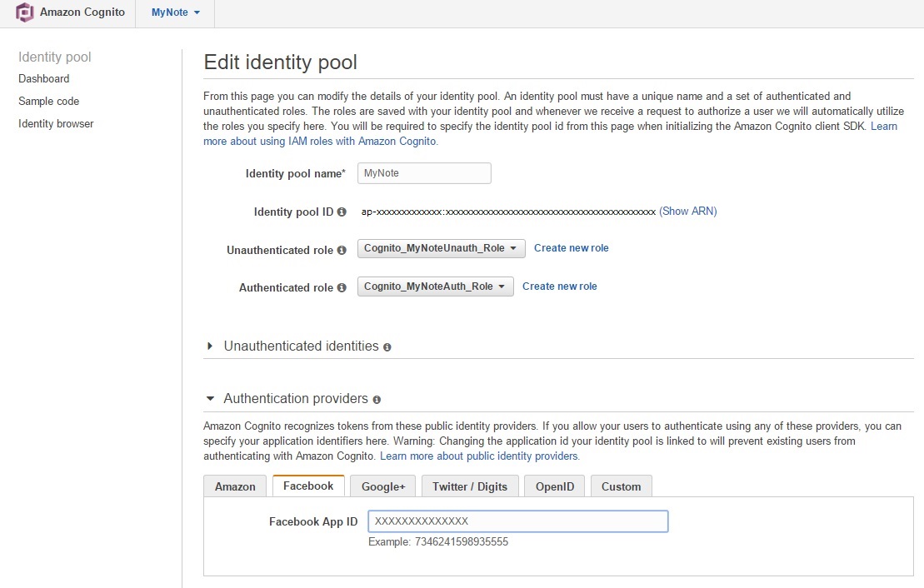Open the Cognito_MyNoteAuth_Role dropdown
Image resolution: width=924 pixels, height=588 pixels.
[x=435, y=287]
